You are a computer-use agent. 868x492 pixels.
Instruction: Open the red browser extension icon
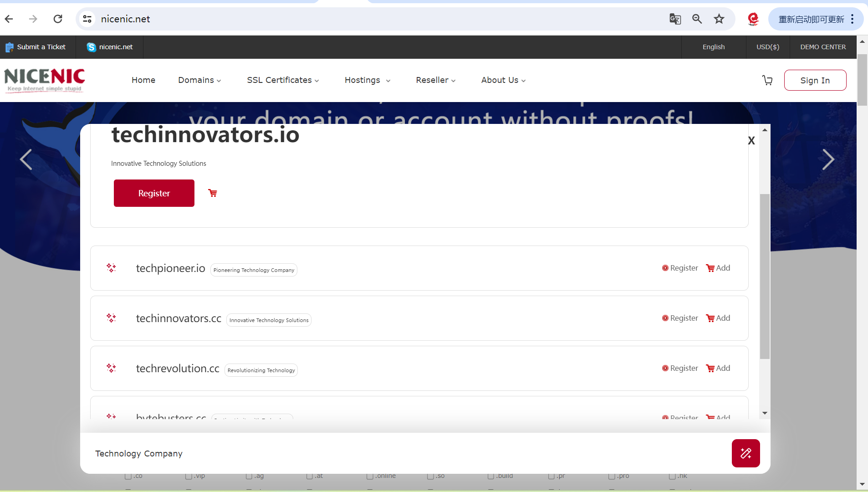tap(753, 19)
